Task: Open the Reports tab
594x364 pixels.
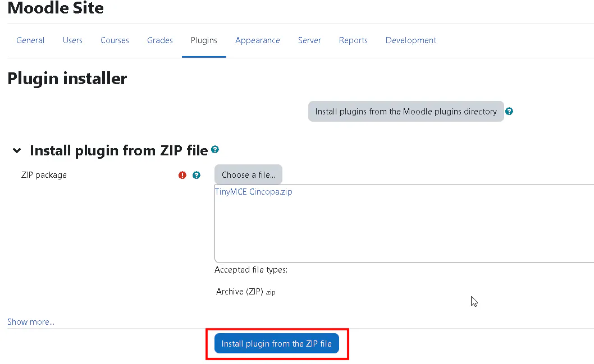Action: pos(353,40)
